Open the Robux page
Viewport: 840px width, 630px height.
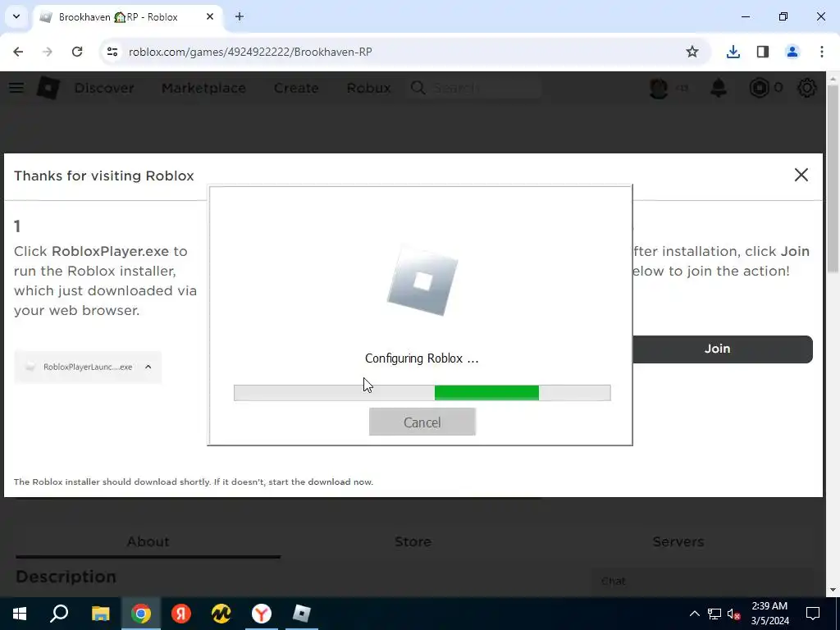368,88
